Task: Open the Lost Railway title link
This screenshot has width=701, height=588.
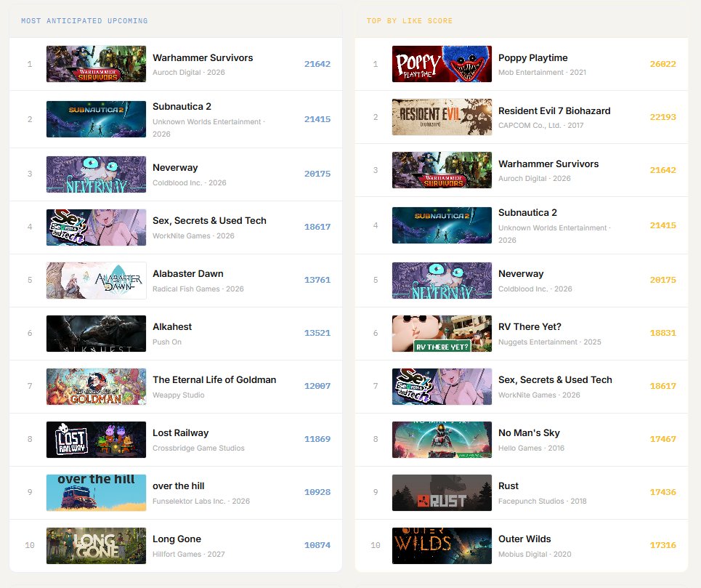Action: pos(181,433)
